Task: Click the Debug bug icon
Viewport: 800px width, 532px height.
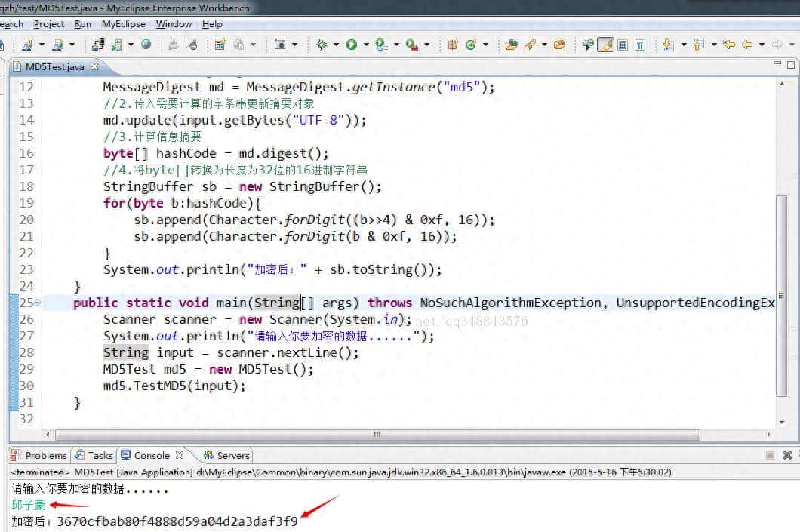Action: click(322, 45)
